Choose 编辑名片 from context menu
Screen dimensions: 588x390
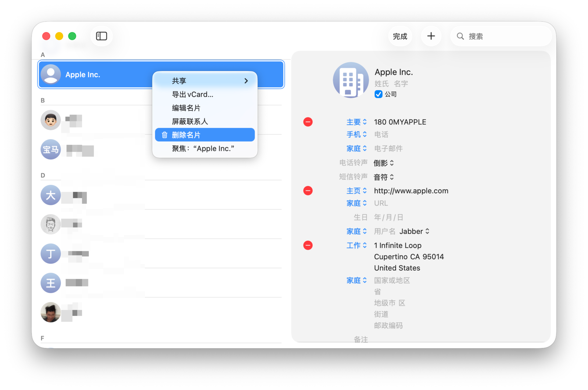pyautogui.click(x=205, y=108)
